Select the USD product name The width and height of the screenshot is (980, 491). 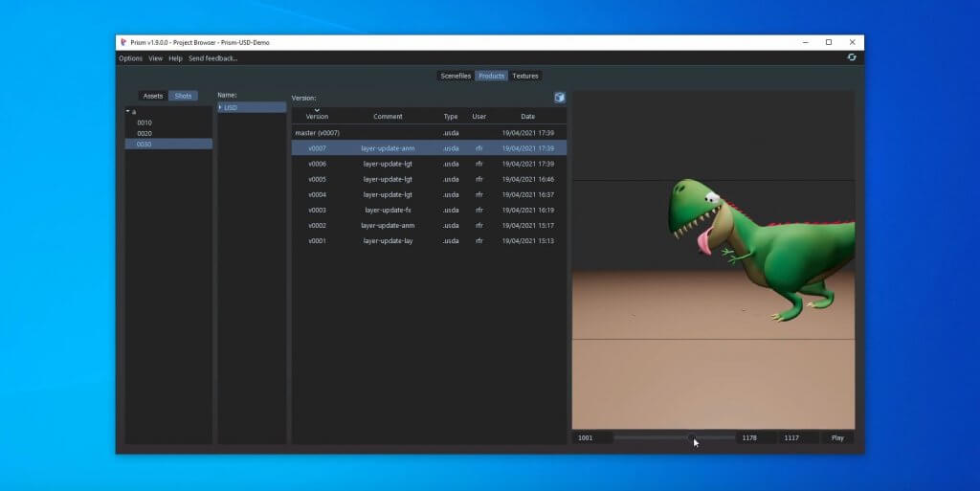point(231,107)
